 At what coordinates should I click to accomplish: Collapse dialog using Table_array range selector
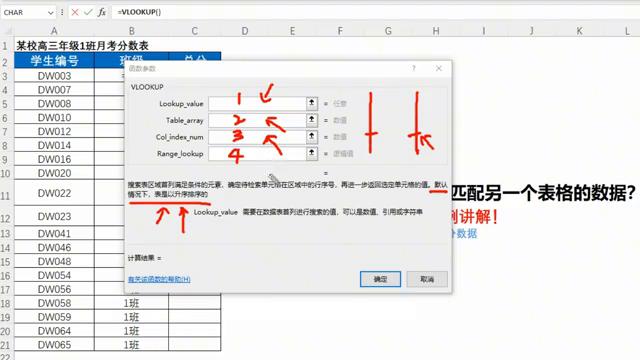312,120
